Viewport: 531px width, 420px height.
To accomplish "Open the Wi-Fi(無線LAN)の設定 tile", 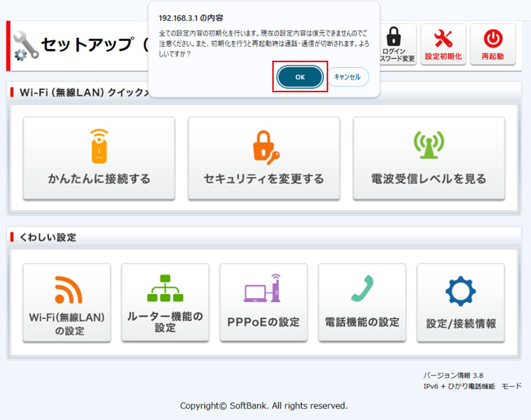I will pos(67,303).
